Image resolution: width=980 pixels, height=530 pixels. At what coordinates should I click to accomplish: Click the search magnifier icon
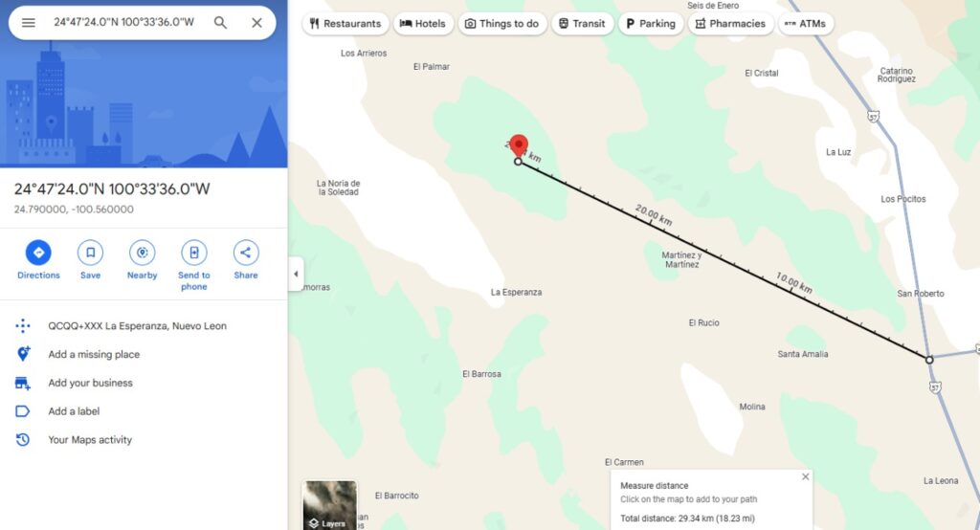(220, 23)
